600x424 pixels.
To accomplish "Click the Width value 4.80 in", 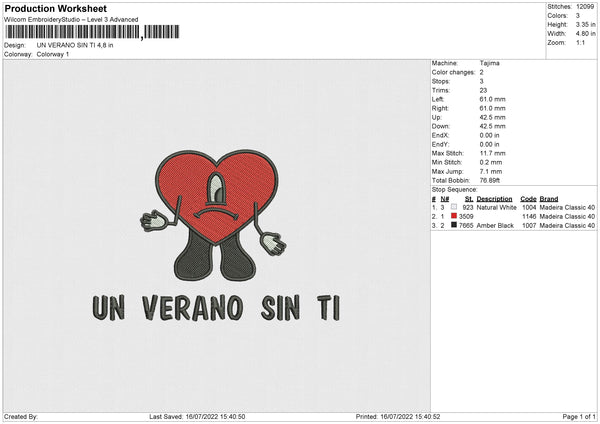I will pyautogui.click(x=585, y=34).
